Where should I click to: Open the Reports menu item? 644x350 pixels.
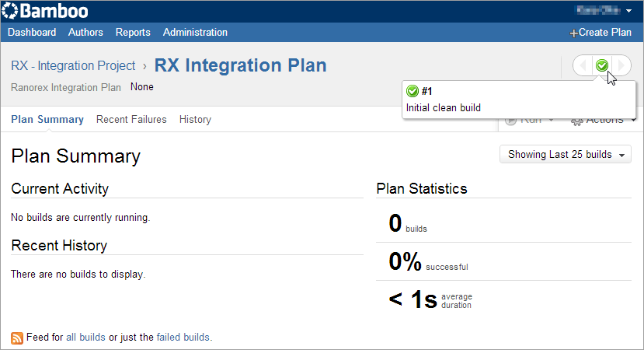pyautogui.click(x=133, y=33)
